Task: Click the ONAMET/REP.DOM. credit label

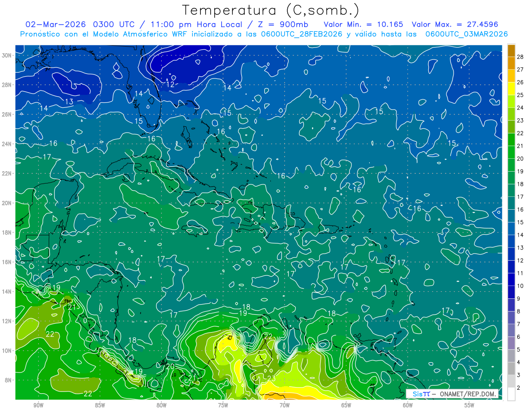Action: pos(468,394)
